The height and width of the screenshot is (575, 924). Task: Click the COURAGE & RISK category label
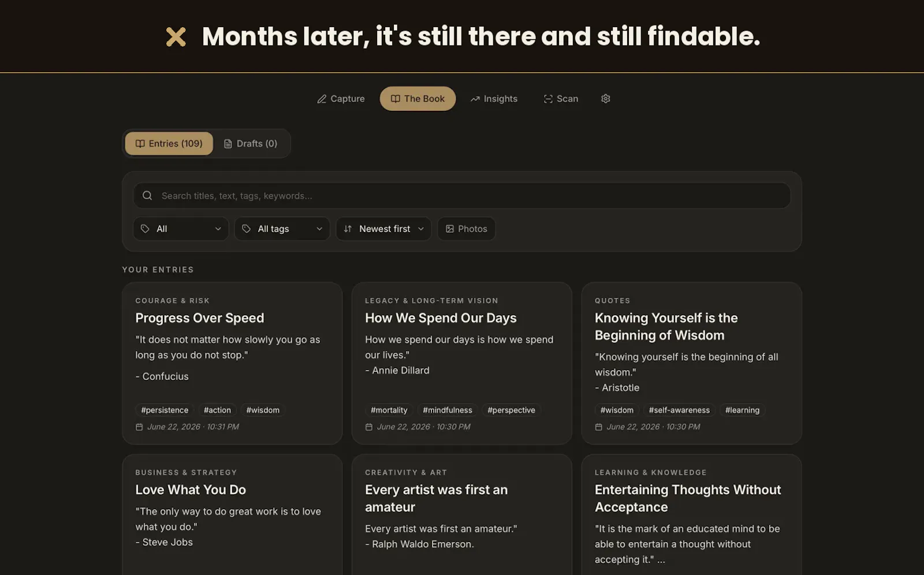172,301
